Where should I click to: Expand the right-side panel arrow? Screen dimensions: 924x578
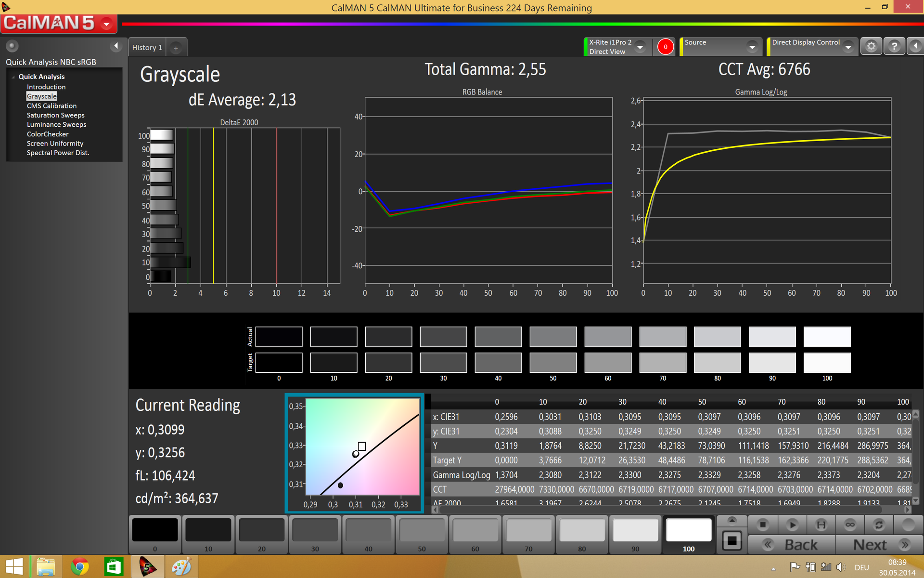pos(915,47)
